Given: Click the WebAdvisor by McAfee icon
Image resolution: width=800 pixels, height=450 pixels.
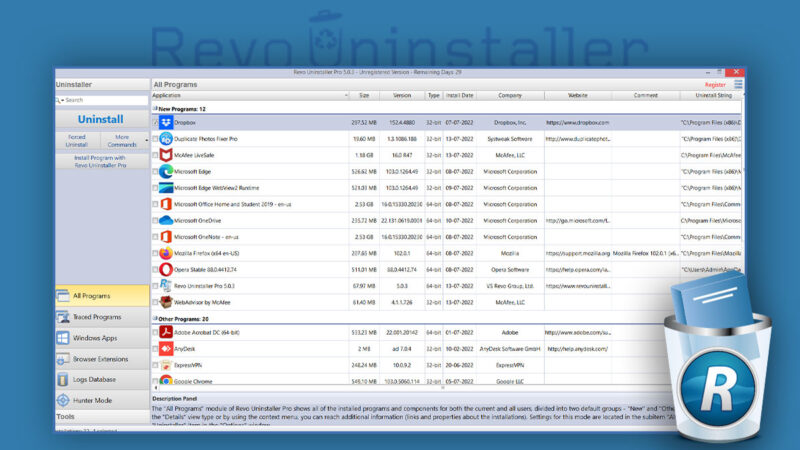Looking at the screenshot, I should pos(166,302).
